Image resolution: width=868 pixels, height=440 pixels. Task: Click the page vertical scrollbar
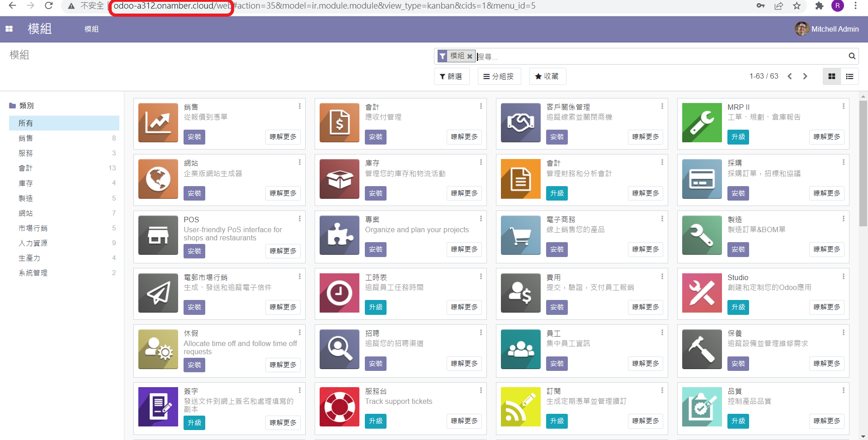click(x=863, y=163)
